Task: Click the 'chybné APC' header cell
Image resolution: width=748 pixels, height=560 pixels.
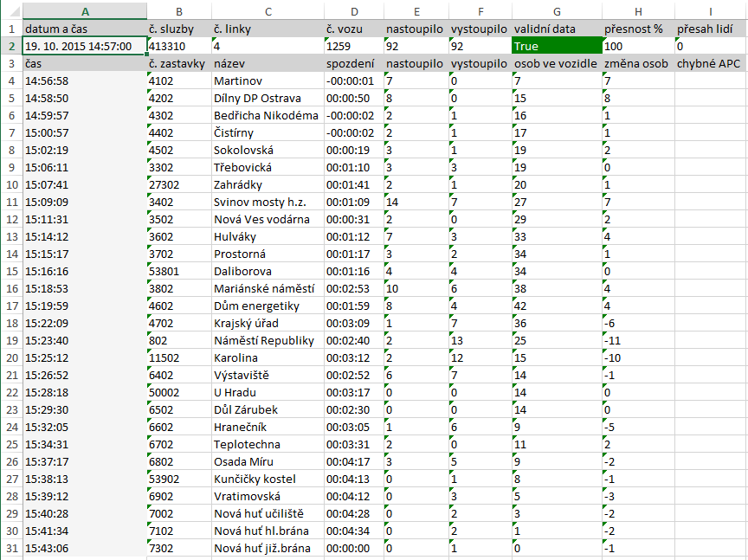Action: tap(711, 63)
